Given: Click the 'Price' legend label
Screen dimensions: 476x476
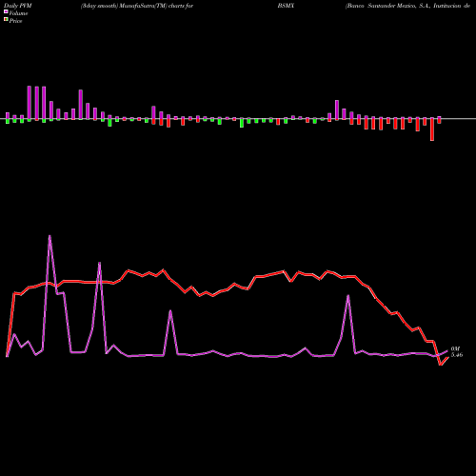Looking at the screenshot, I should coord(15,21).
